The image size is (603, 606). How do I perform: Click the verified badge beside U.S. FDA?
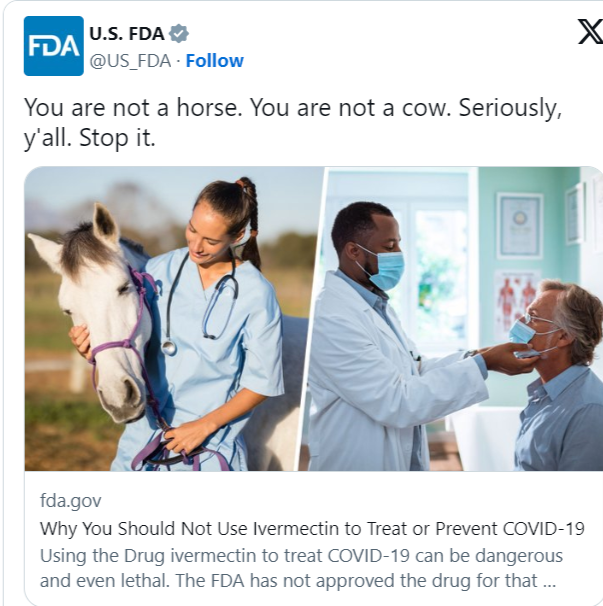[x=179, y=34]
